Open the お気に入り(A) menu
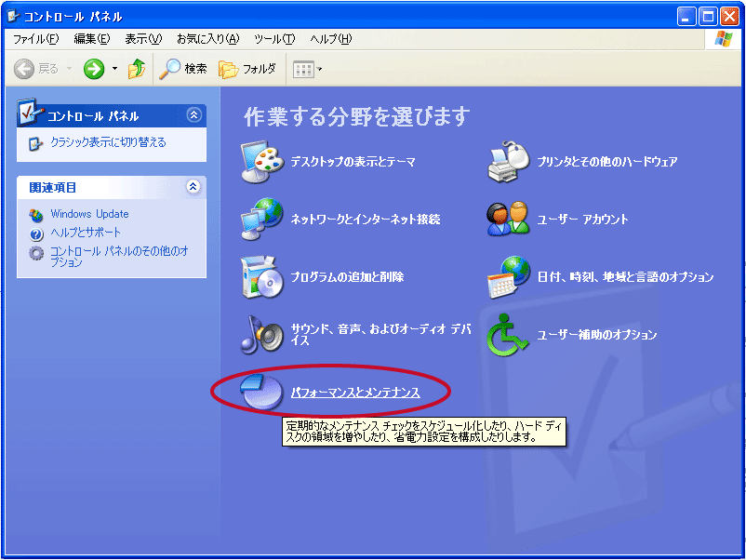The width and height of the screenshot is (746, 560). click(x=208, y=39)
